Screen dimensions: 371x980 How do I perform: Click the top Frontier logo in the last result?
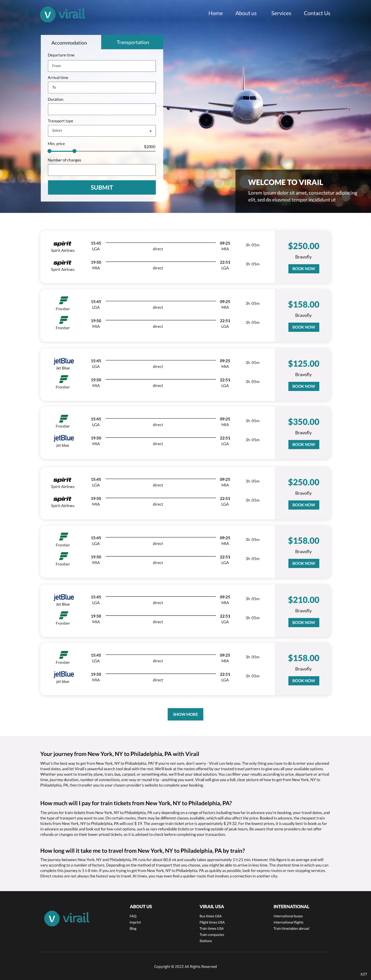pos(63,654)
